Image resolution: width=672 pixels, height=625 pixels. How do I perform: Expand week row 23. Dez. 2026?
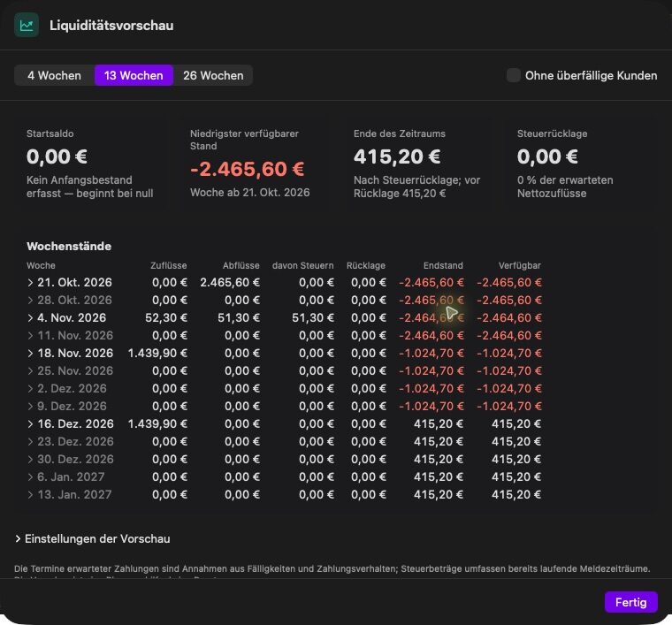30,442
